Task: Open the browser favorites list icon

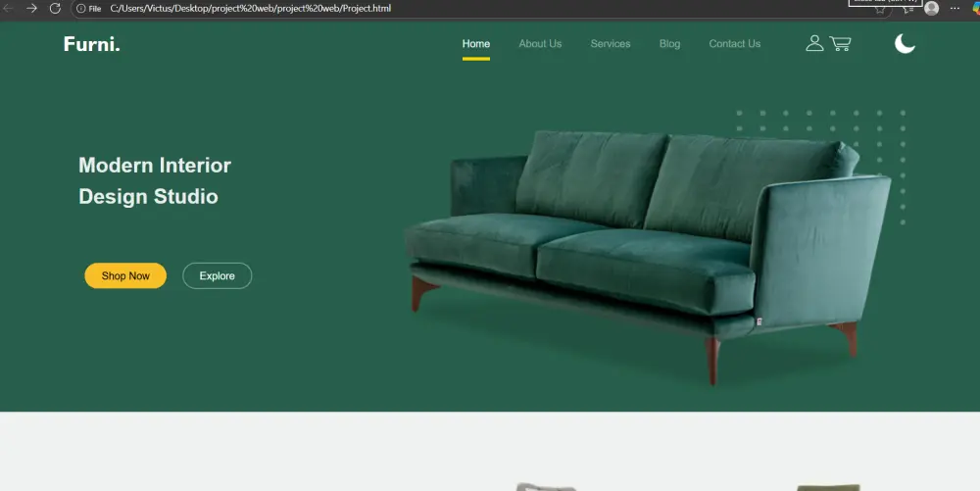Action: coord(908,10)
